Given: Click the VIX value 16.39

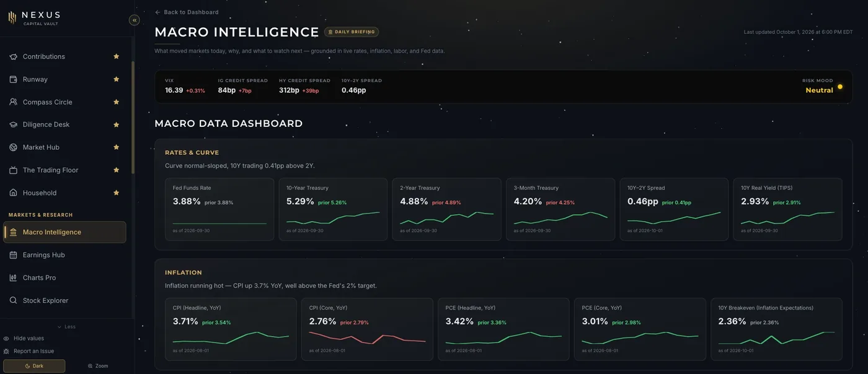Looking at the screenshot, I should coord(174,90).
